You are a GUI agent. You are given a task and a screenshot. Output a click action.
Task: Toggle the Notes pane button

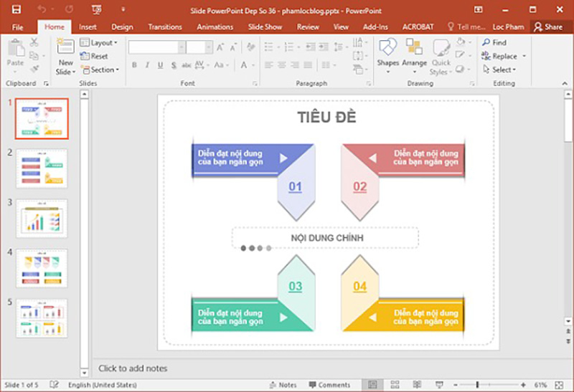click(283, 385)
